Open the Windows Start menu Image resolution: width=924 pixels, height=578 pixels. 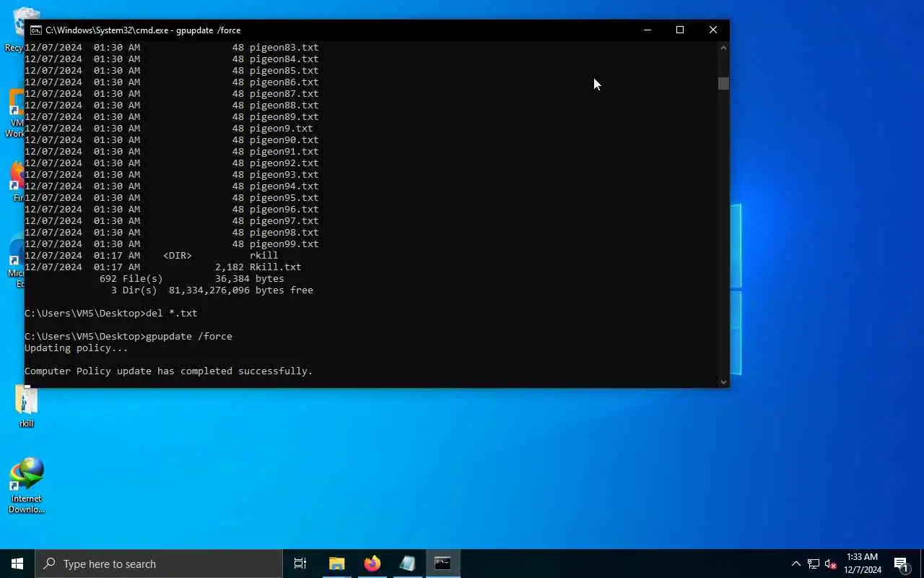pos(17,564)
